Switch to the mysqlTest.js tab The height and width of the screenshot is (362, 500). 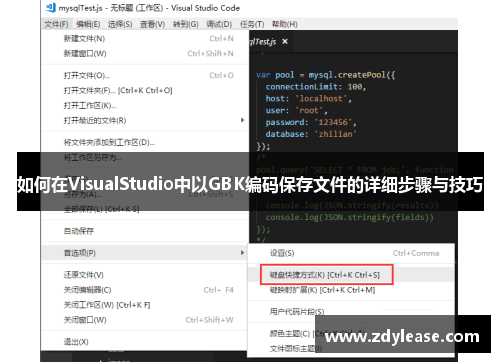(x=263, y=42)
